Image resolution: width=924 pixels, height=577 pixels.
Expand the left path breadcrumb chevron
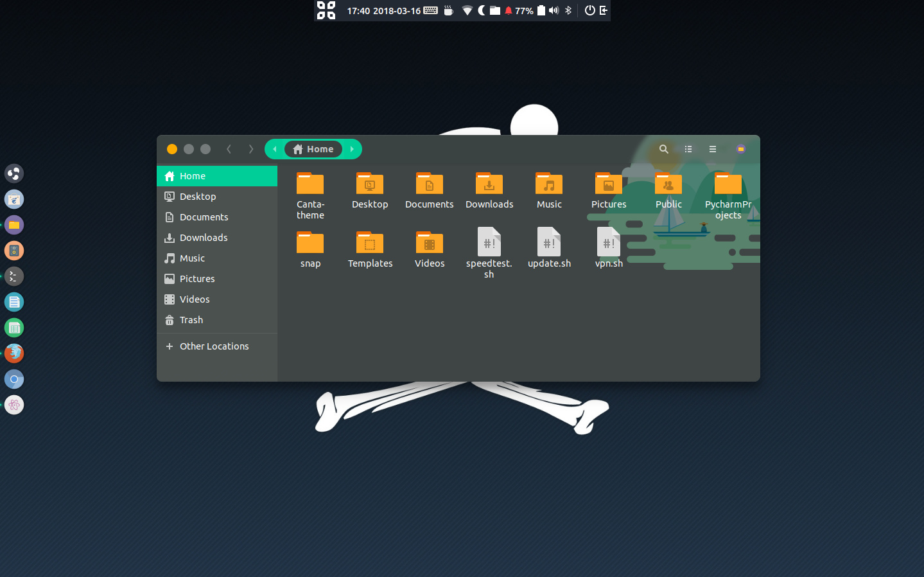[274, 148]
